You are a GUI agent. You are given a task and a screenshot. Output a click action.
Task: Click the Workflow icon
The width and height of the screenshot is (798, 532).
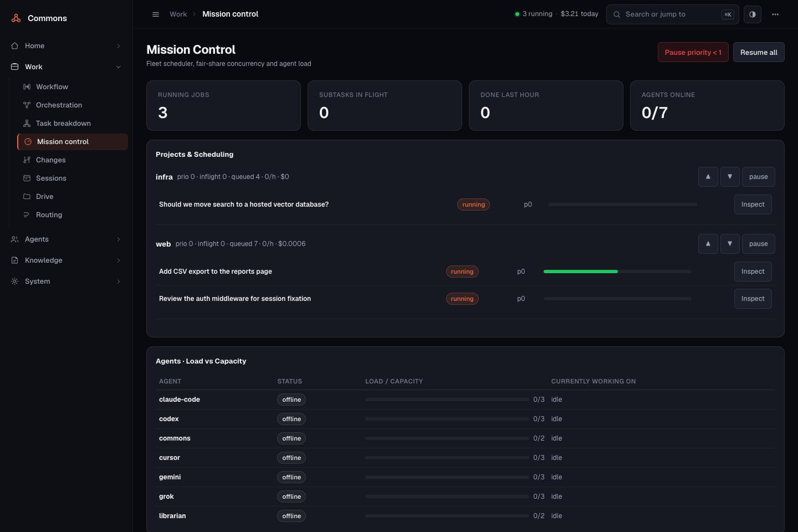(27, 87)
